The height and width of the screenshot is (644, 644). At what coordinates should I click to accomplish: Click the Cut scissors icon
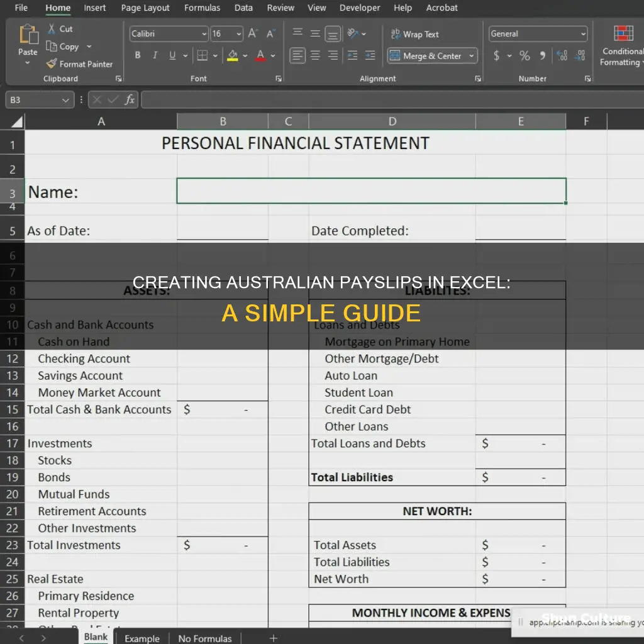(52, 29)
